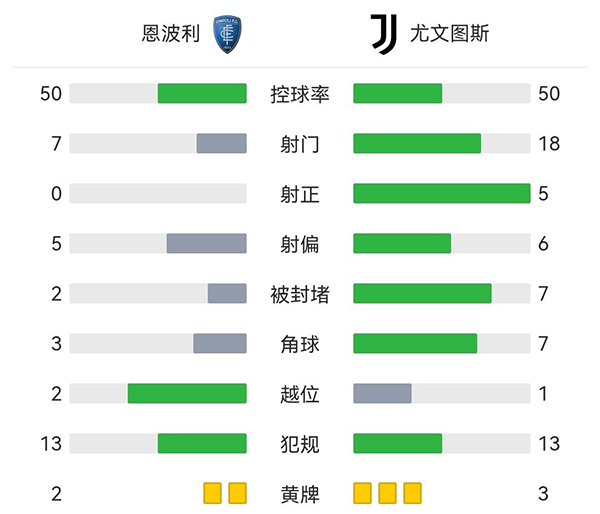This screenshot has height=514, width=600.
Task: Click the 控球率 possession label
Action: [x=300, y=94]
